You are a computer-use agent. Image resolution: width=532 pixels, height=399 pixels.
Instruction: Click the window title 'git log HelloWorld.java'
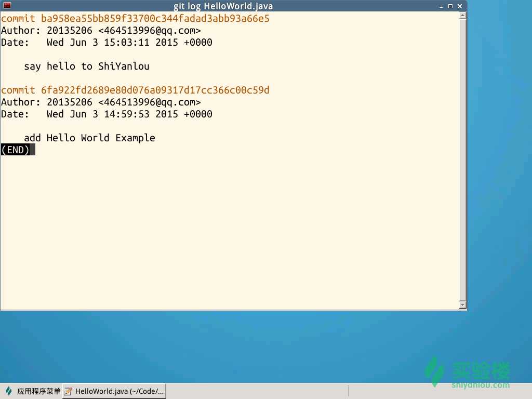[x=223, y=6]
